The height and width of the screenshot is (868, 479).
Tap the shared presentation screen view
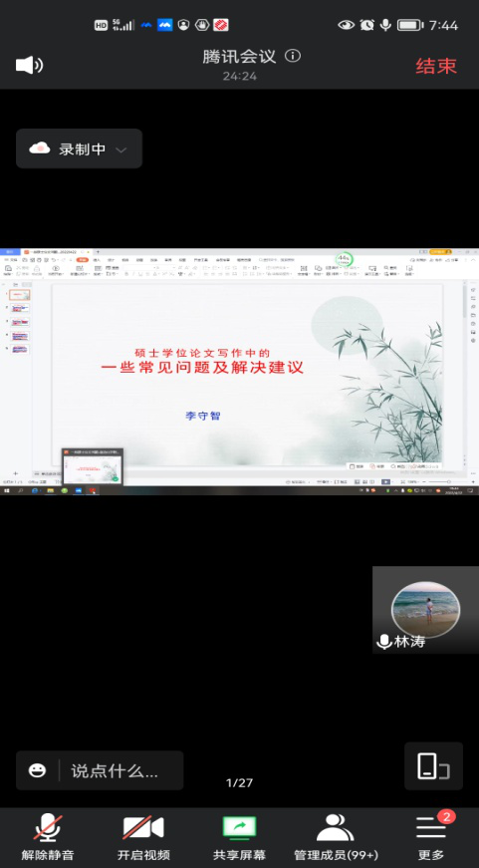(x=239, y=372)
